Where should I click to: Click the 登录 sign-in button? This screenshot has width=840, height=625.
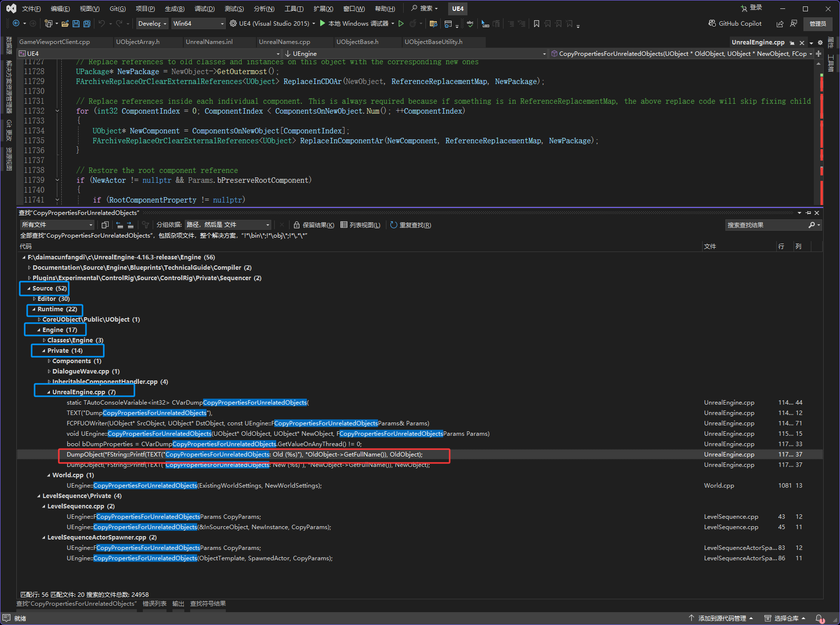pyautogui.click(x=752, y=8)
